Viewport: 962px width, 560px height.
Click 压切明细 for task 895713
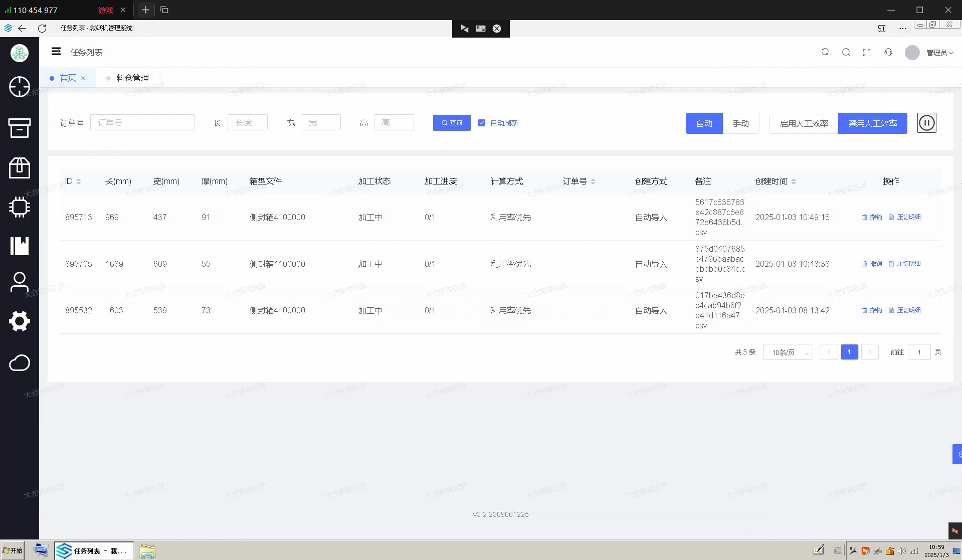904,217
